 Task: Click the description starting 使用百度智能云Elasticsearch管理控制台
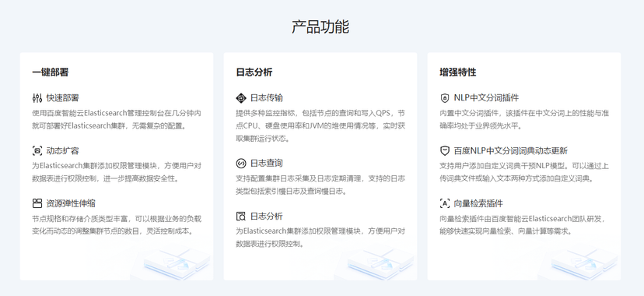pos(117,119)
